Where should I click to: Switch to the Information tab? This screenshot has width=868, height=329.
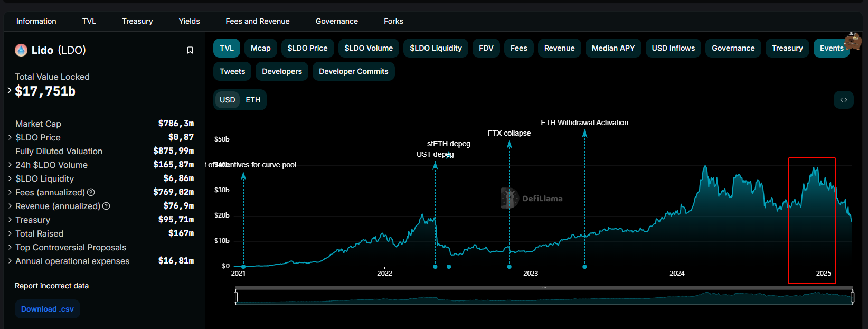click(x=36, y=21)
